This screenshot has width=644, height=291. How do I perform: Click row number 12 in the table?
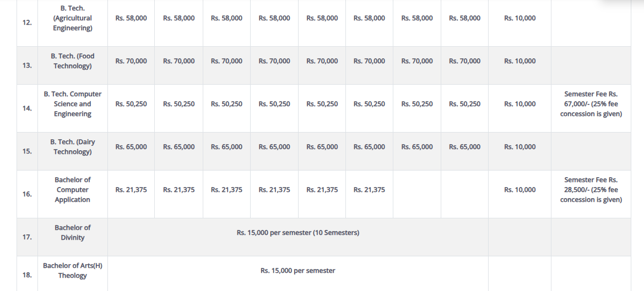pyautogui.click(x=28, y=23)
